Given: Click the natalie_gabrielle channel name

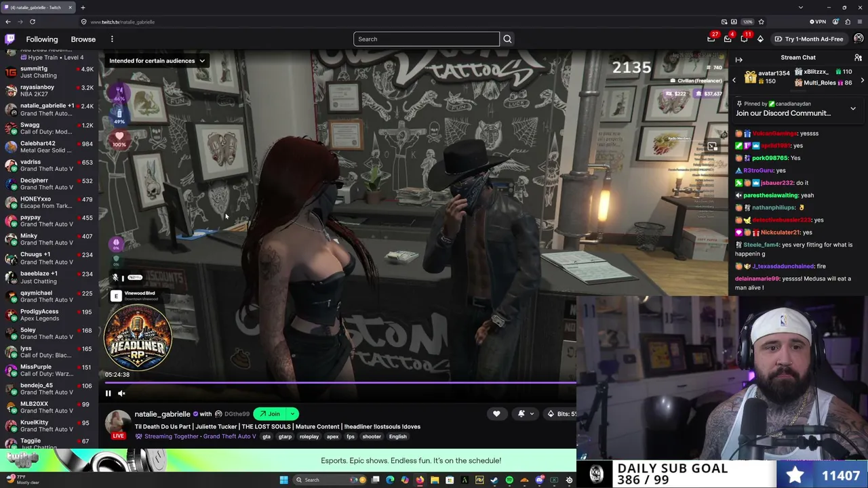Looking at the screenshot, I should tap(162, 414).
